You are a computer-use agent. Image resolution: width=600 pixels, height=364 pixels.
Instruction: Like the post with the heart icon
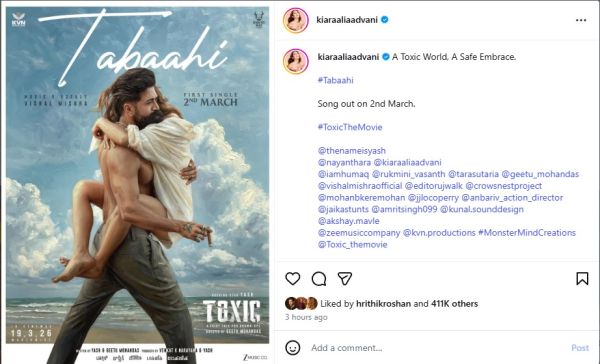[x=293, y=279]
